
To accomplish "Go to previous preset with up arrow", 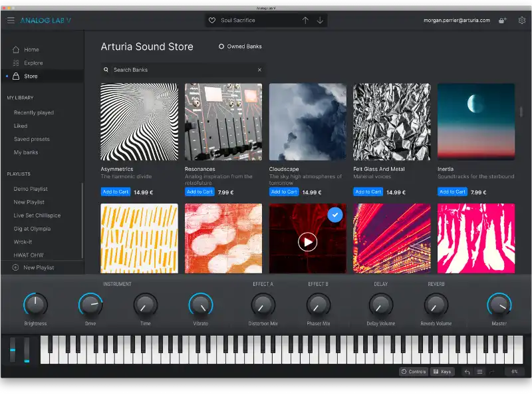I will click(x=305, y=21).
